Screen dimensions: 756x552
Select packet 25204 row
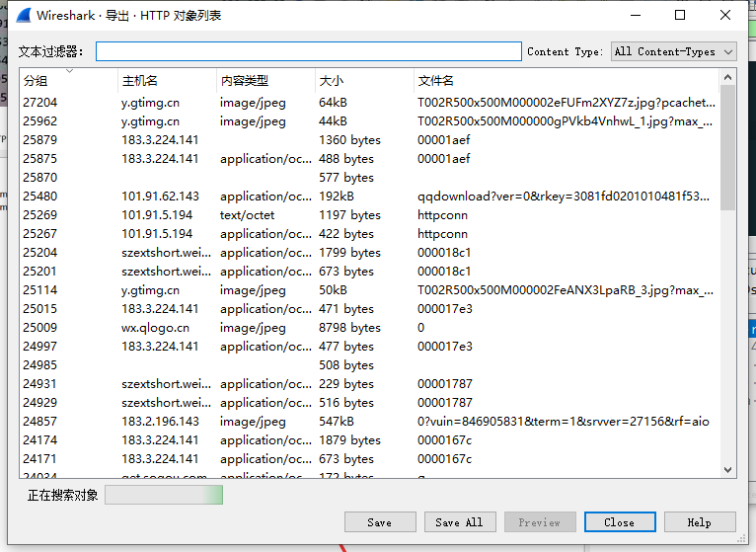tap(369, 253)
